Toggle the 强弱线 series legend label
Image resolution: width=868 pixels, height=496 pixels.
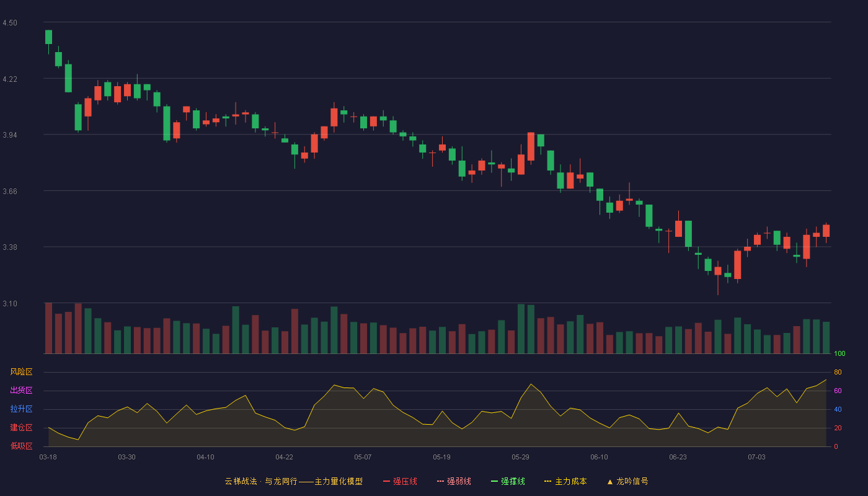coord(459,481)
